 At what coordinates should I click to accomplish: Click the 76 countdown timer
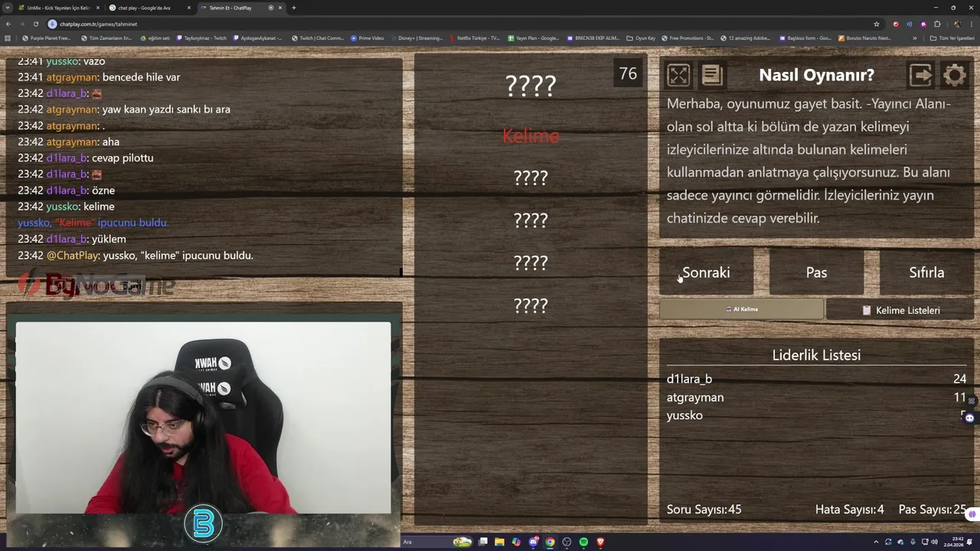[628, 73]
